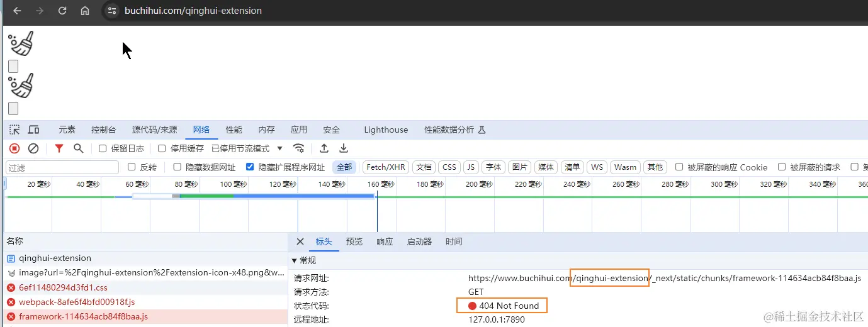The height and width of the screenshot is (327, 868).
Task: Open site info icon in address bar
Action: pos(112,11)
